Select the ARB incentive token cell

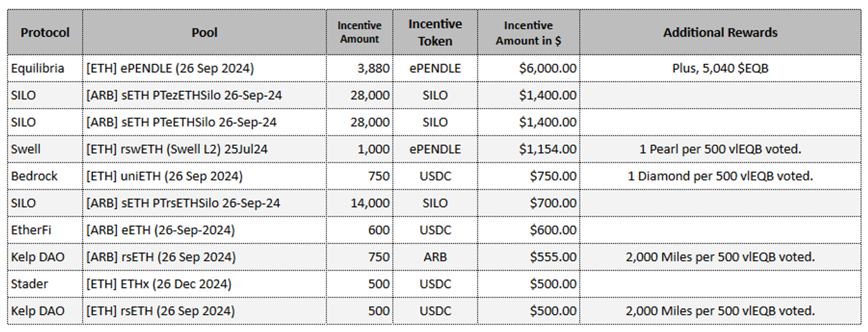[x=435, y=257]
